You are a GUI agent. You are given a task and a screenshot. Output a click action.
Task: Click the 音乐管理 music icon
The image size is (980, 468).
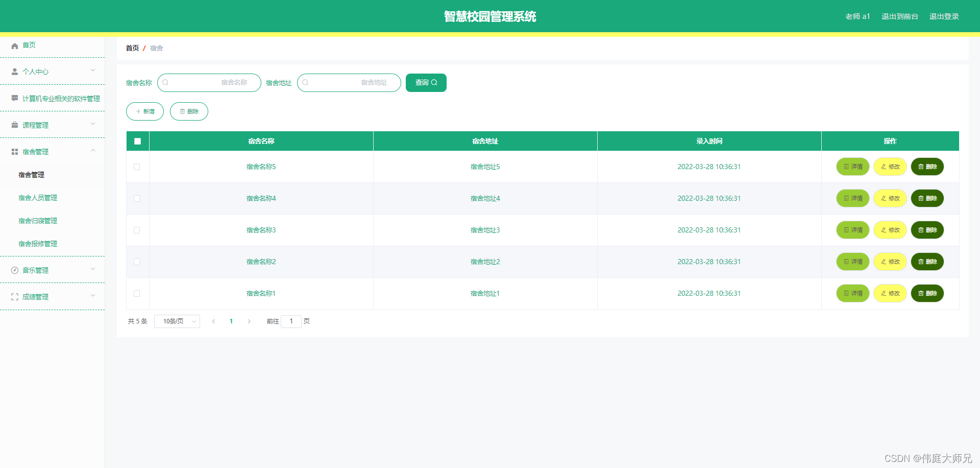click(14, 270)
